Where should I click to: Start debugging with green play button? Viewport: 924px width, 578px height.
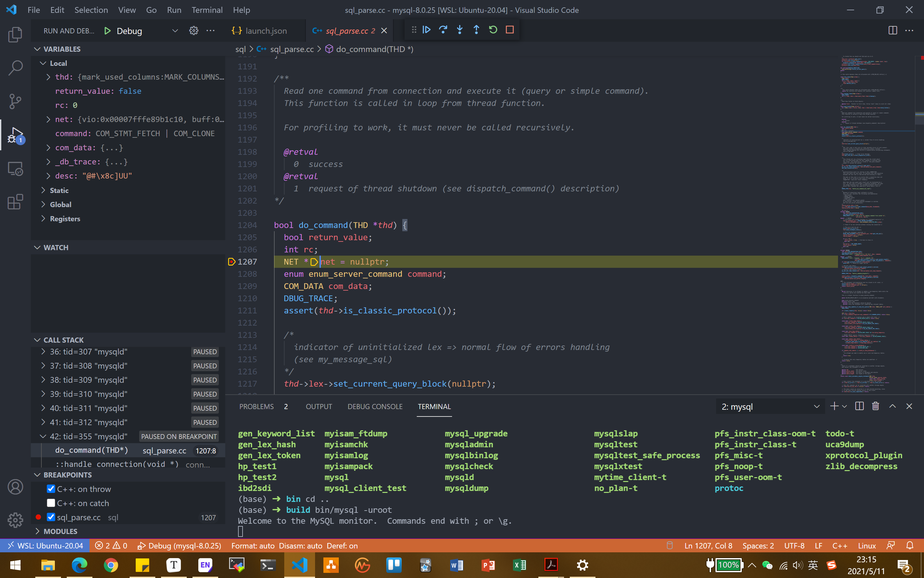pos(107,31)
